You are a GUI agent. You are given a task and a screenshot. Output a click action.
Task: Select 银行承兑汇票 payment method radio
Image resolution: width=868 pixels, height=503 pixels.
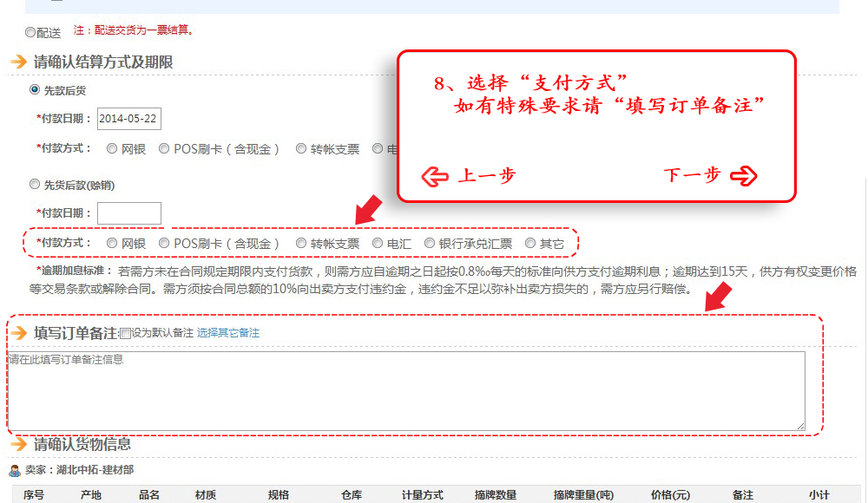[430, 244]
